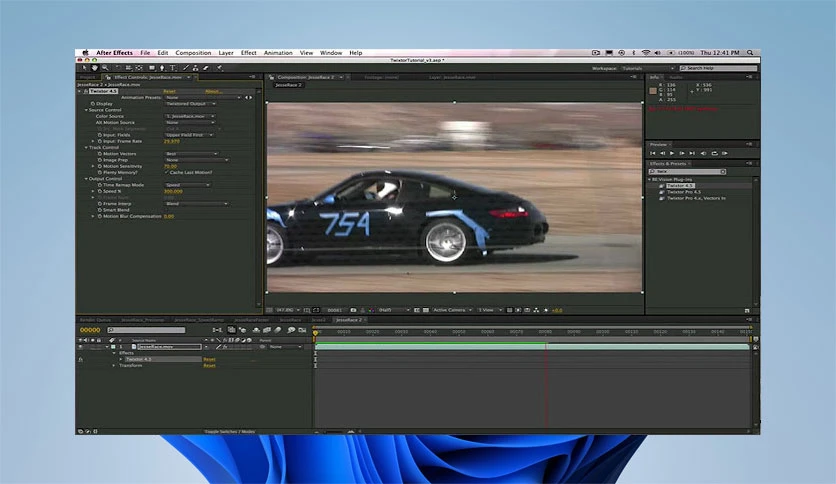Viewport: 836px width, 484px height.
Task: Select the Rotation tool
Action: point(118,68)
